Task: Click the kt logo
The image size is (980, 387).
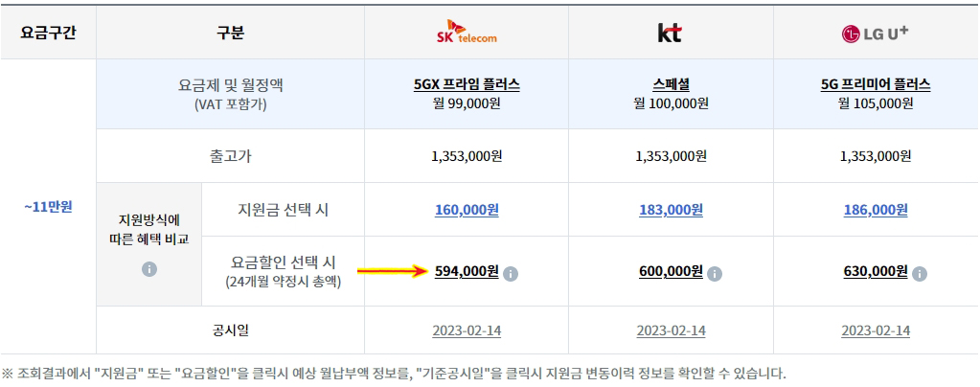Action: pos(670,34)
